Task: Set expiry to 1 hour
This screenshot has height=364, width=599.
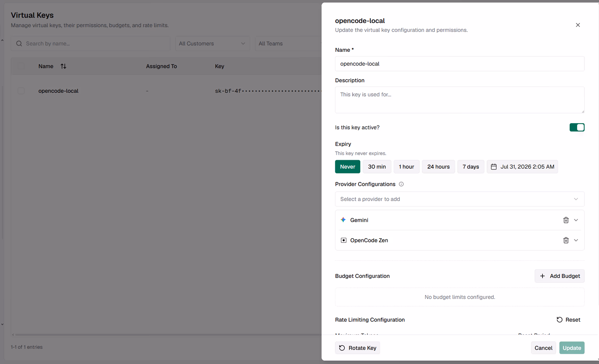Action: point(406,167)
